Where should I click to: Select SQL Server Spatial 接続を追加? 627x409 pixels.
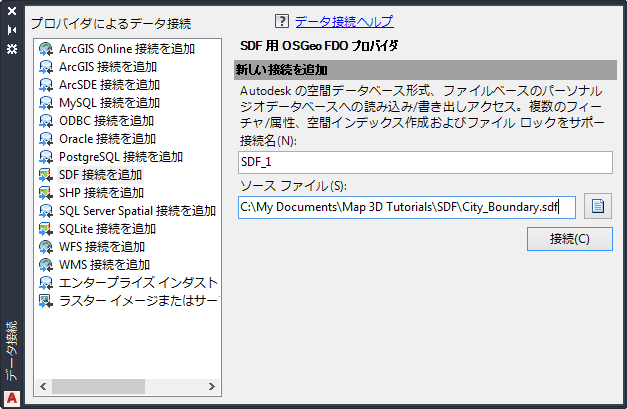[138, 211]
